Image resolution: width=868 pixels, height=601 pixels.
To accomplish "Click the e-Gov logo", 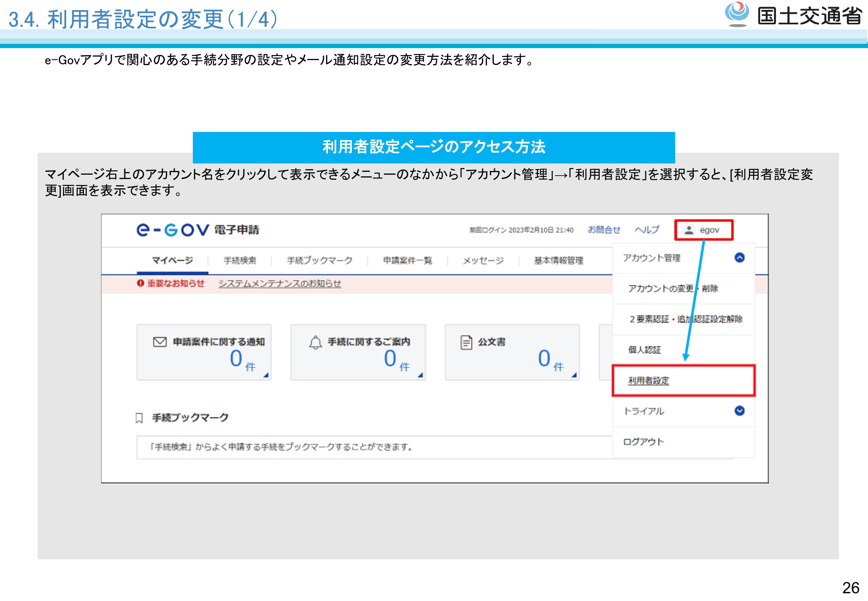I will 172,229.
